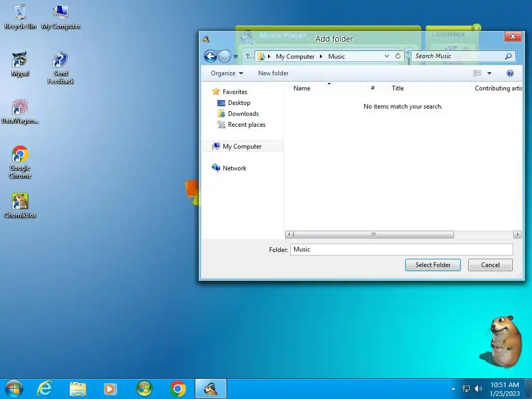Go up one folder level

tap(248, 56)
